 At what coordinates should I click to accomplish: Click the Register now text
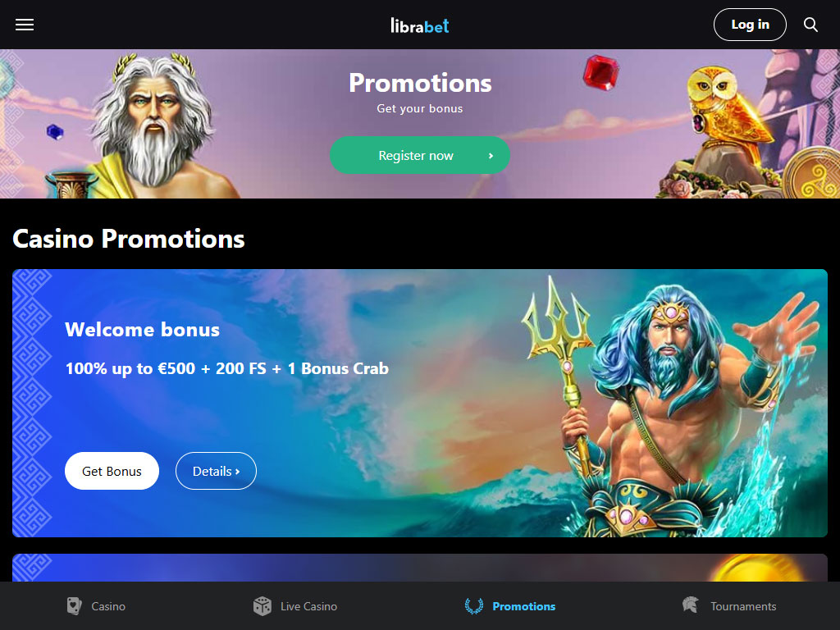416,156
